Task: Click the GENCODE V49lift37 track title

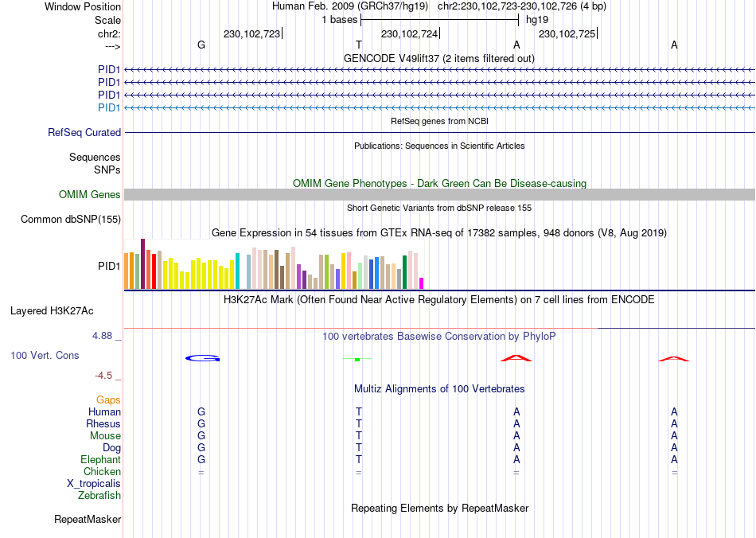Action: pos(439,58)
